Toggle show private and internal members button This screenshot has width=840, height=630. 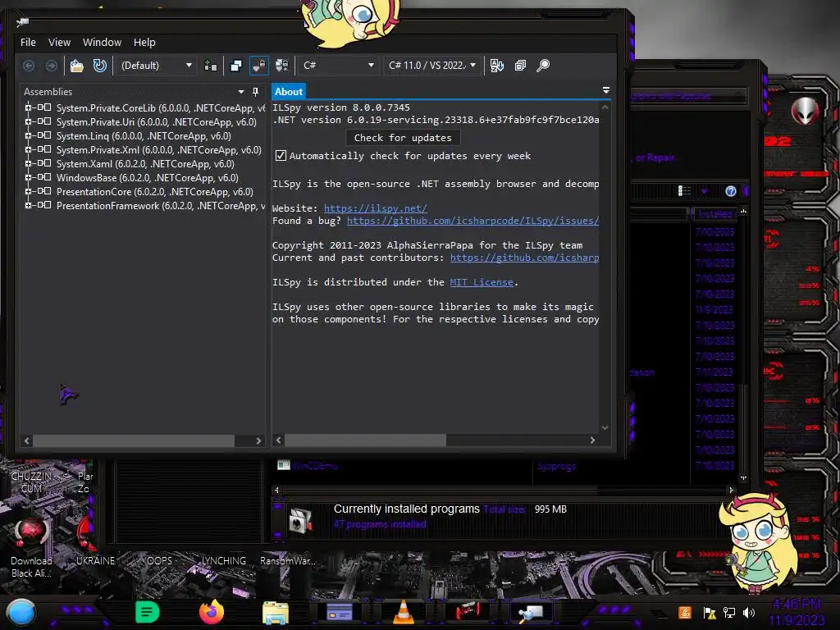(258, 66)
